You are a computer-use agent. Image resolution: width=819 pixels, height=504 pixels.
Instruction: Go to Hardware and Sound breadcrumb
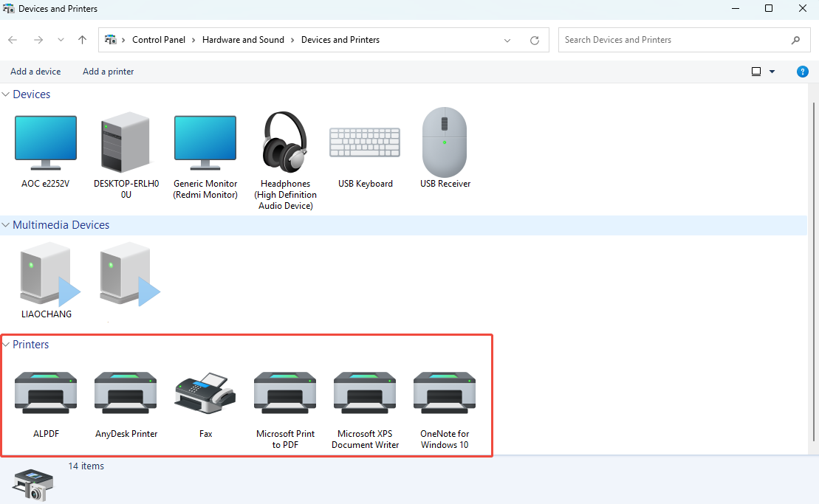[x=243, y=40]
